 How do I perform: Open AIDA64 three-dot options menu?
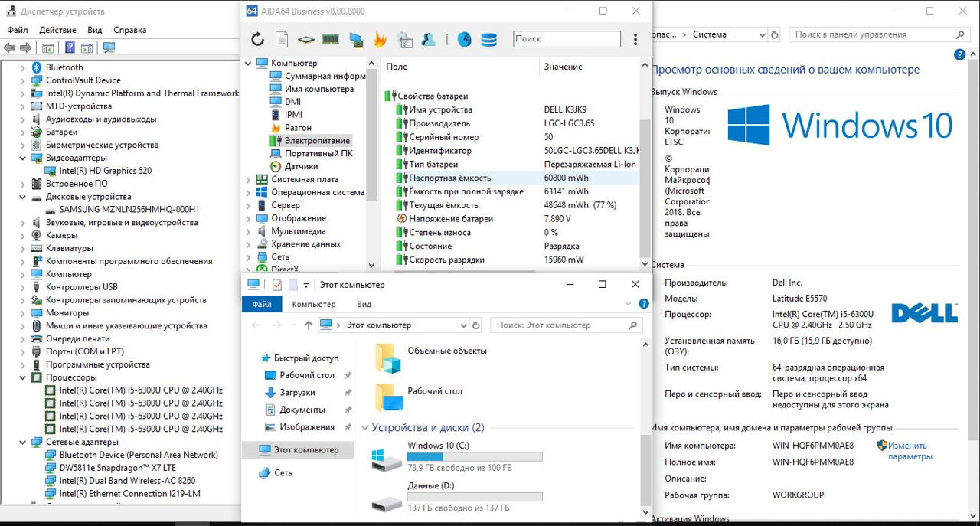click(635, 39)
